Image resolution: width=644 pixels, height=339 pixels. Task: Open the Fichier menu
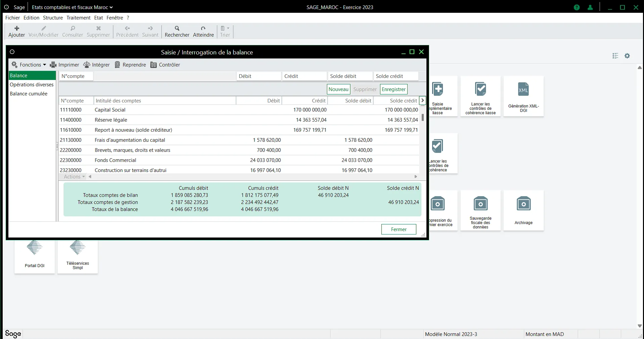click(x=12, y=18)
